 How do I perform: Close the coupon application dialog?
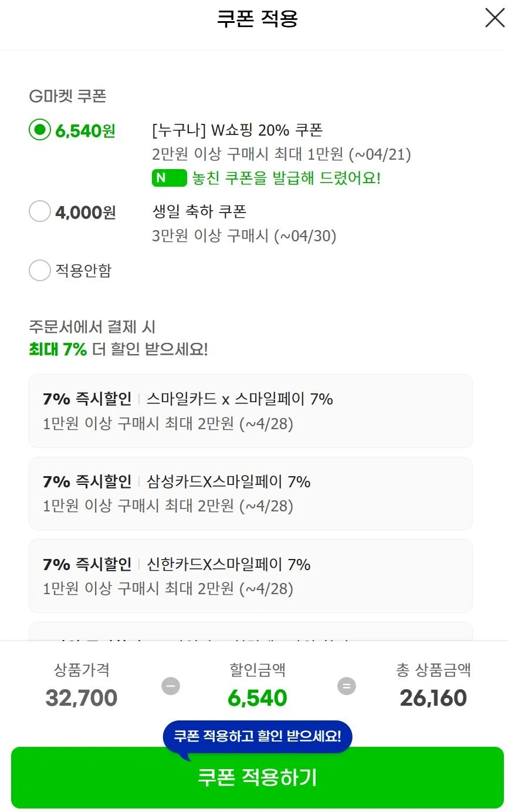[494, 18]
